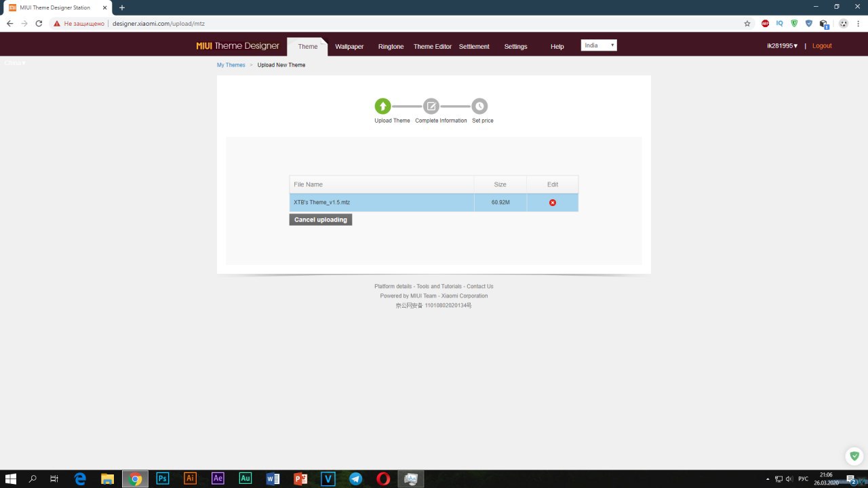868x488 pixels.
Task: Open the Adblock Plus extension
Action: pyautogui.click(x=765, y=23)
